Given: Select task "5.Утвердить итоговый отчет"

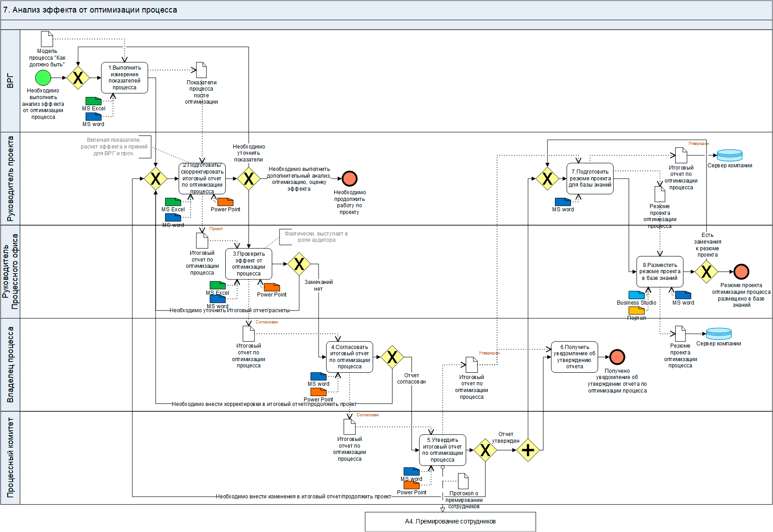Looking at the screenshot, I should click(x=442, y=450).
